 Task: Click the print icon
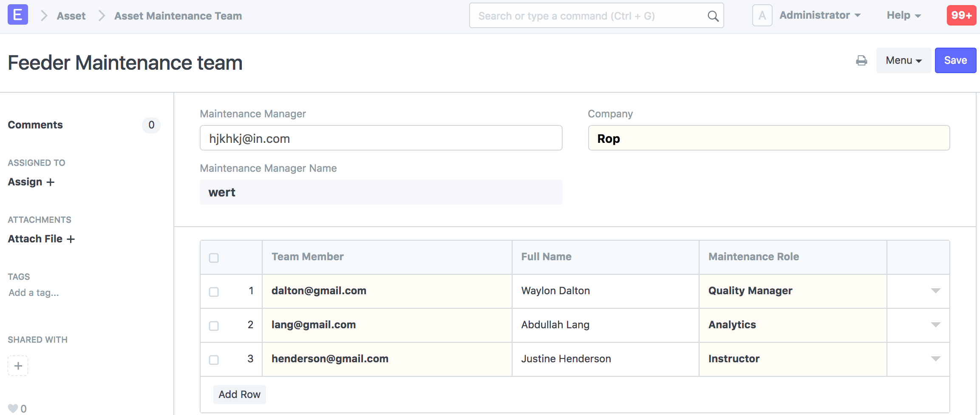(861, 61)
